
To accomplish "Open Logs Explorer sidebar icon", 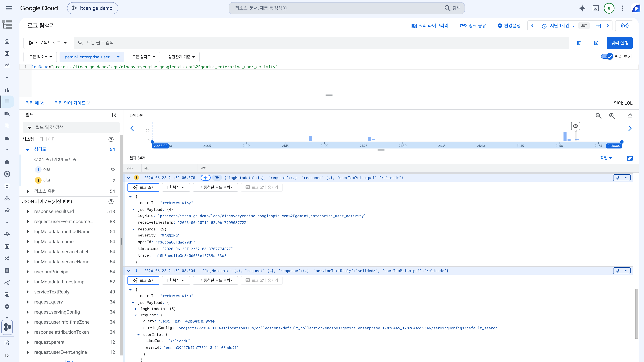I will coord(7,101).
